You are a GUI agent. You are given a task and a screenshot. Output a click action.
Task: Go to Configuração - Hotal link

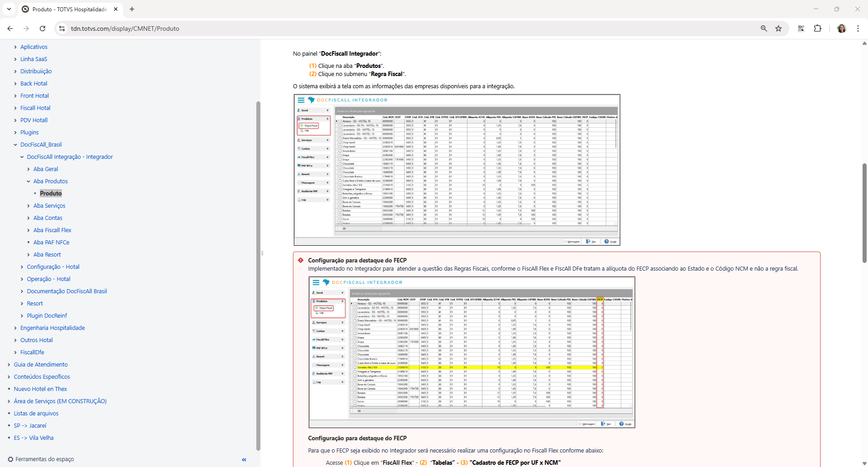coord(53,267)
